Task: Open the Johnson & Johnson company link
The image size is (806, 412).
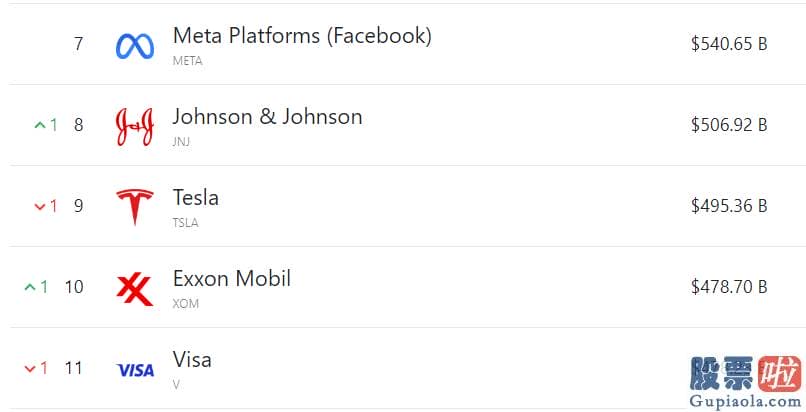Action: coord(267,117)
